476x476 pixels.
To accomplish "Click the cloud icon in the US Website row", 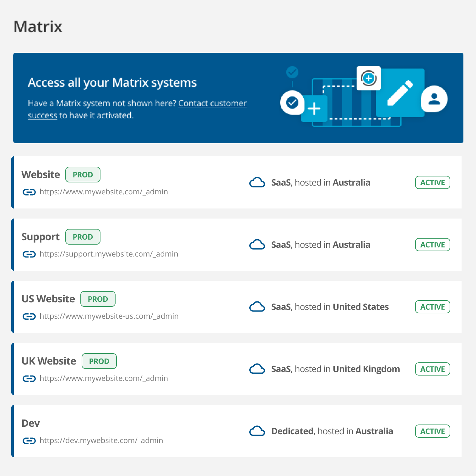I will click(257, 307).
